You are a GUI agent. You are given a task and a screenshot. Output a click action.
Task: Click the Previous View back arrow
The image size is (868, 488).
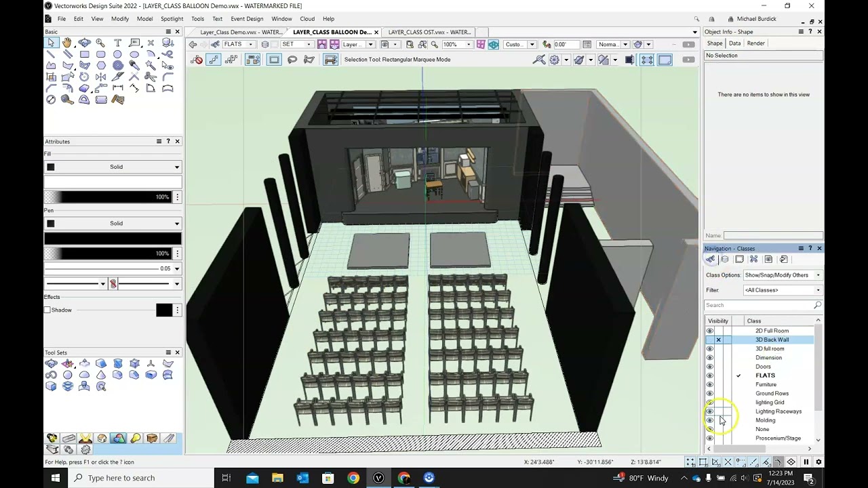point(192,44)
